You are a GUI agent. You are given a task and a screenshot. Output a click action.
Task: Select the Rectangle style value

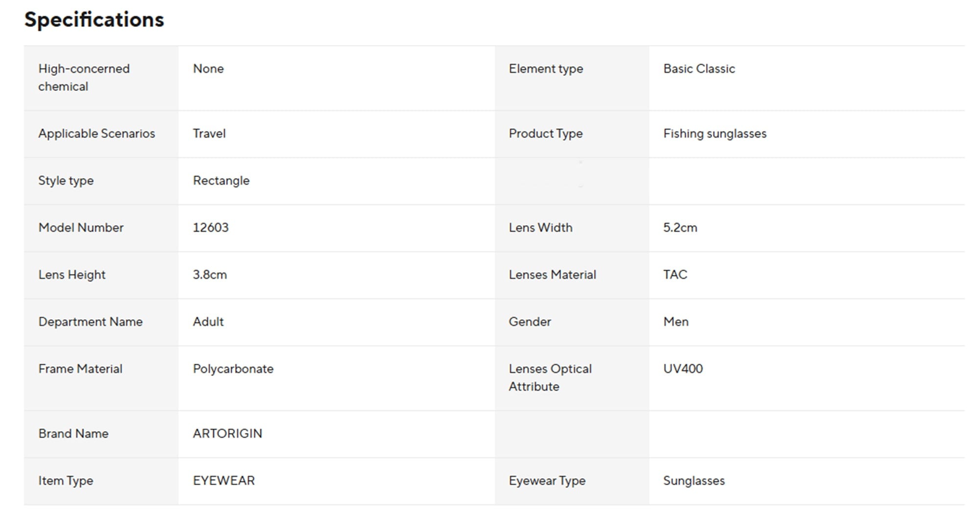click(x=221, y=181)
